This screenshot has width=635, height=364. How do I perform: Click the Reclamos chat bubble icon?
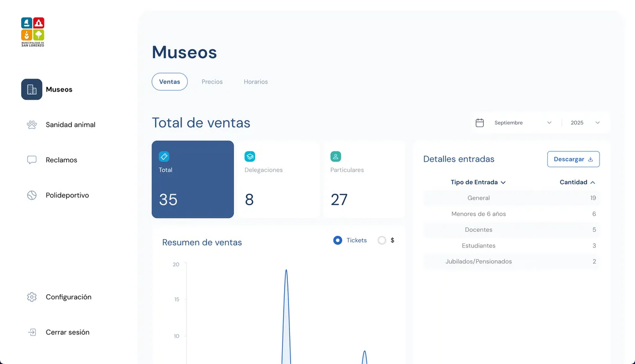click(32, 160)
